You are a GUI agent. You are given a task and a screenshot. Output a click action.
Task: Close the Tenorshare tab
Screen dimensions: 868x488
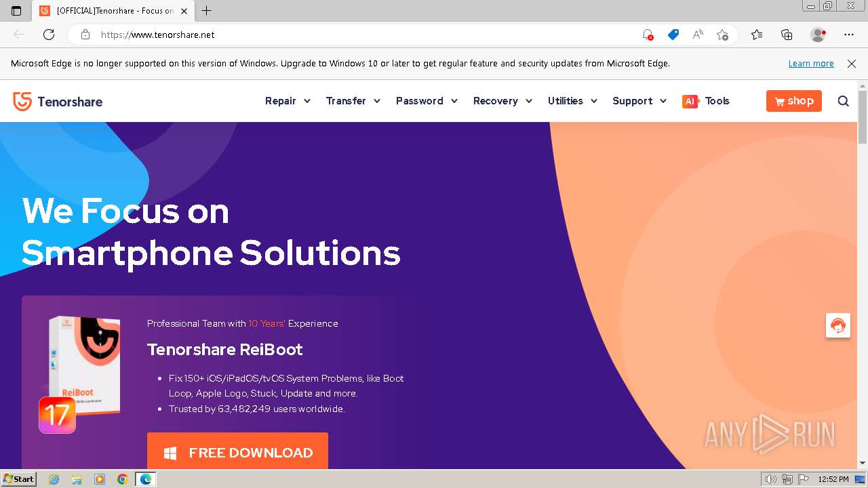[184, 11]
